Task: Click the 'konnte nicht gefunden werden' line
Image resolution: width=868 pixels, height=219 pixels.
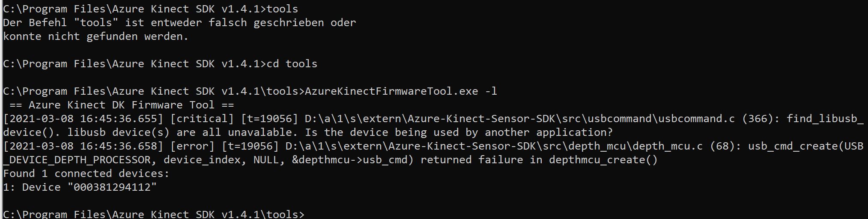Action: [x=95, y=36]
